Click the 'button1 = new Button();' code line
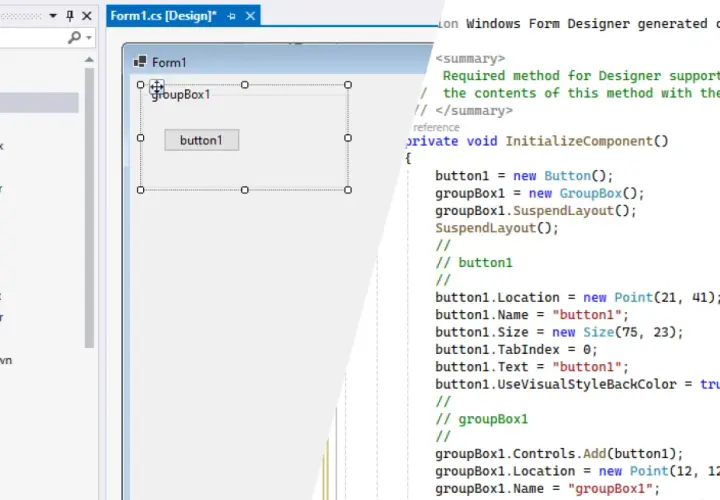The width and height of the screenshot is (720, 500). pos(524,176)
